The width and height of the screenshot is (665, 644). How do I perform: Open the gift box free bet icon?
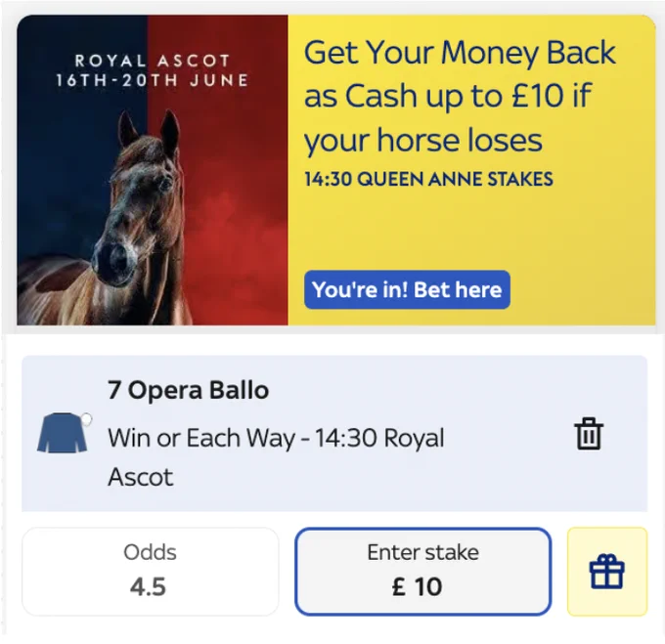607,572
